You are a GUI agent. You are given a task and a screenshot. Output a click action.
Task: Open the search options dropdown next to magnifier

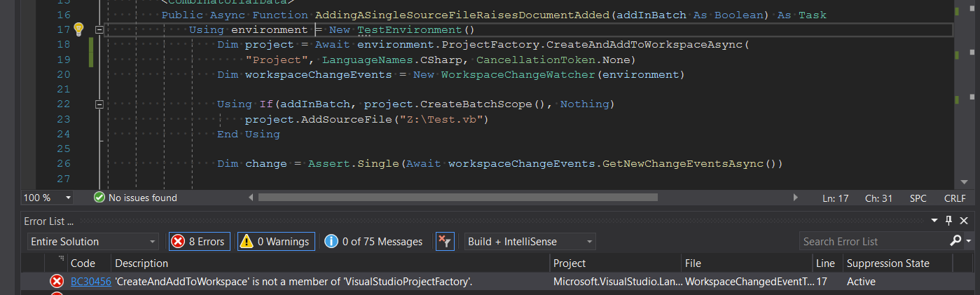click(969, 242)
